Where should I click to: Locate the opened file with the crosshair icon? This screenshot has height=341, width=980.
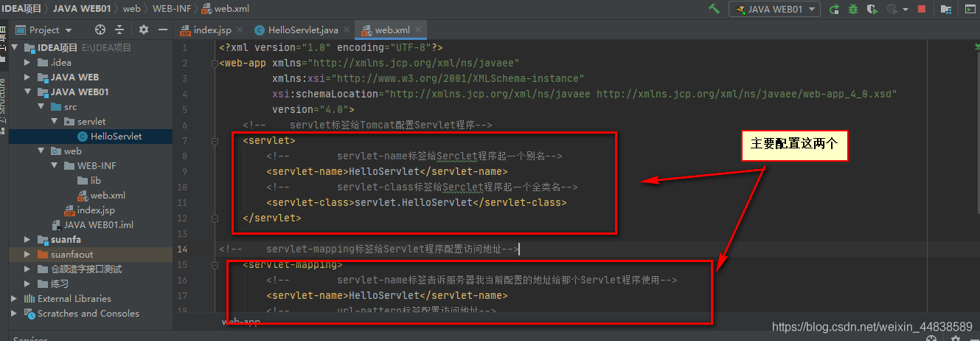100,30
